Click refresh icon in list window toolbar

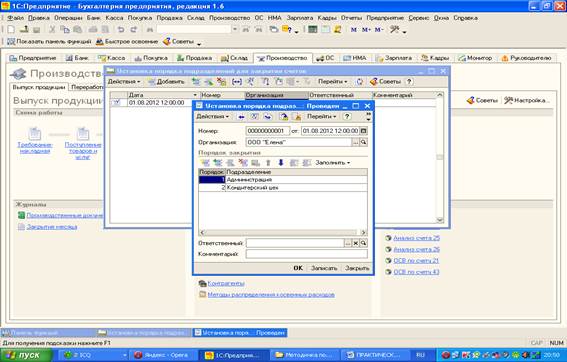(359, 82)
